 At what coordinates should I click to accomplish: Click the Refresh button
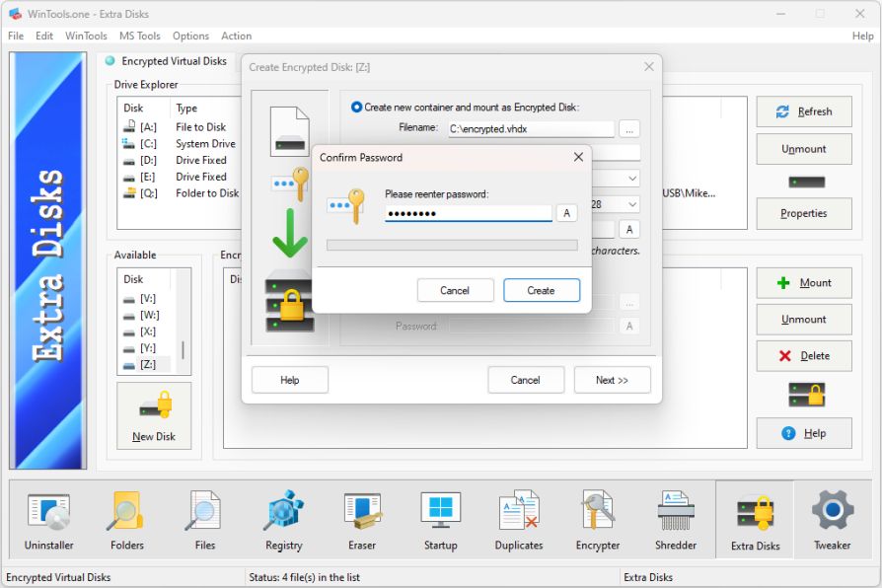pyautogui.click(x=804, y=111)
